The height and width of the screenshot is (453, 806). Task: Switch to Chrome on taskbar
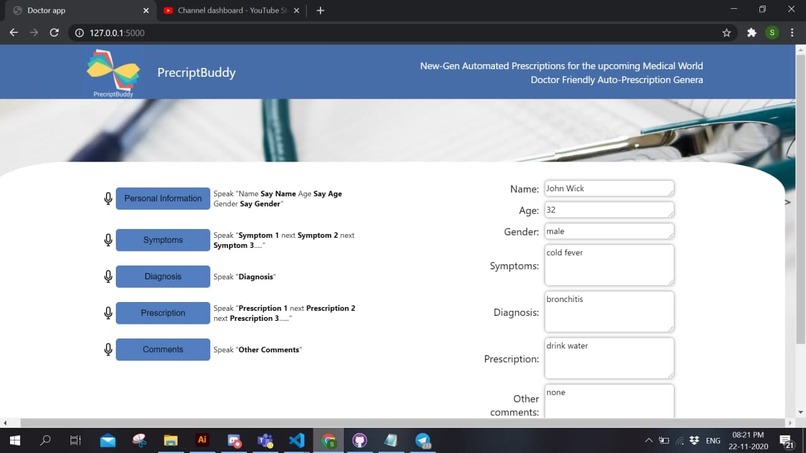(328, 441)
